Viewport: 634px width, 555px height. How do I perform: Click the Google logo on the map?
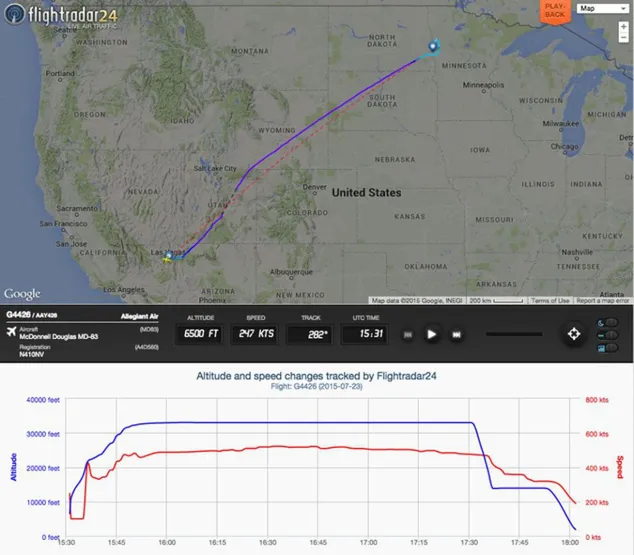[x=22, y=294]
